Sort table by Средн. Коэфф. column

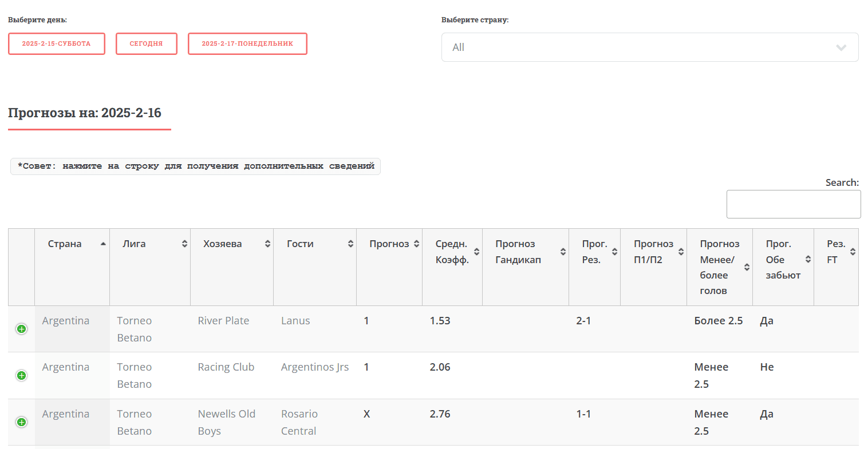tap(452, 267)
